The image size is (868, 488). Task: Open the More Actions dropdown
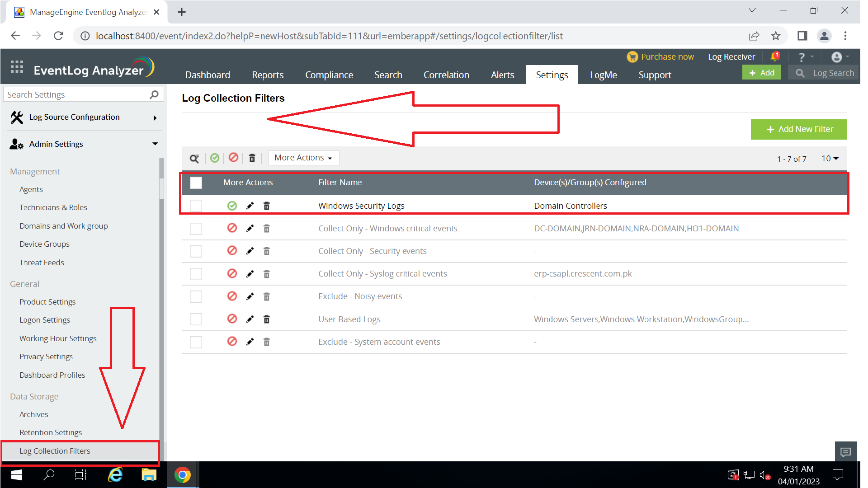(303, 158)
